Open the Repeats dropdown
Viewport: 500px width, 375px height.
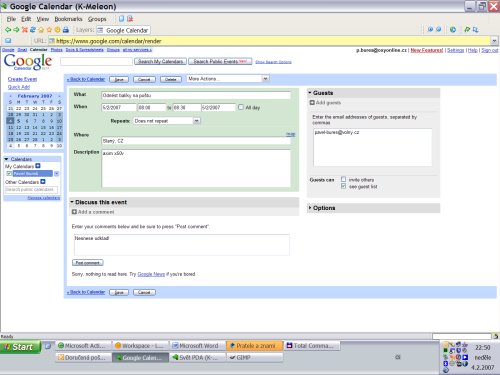(x=167, y=121)
